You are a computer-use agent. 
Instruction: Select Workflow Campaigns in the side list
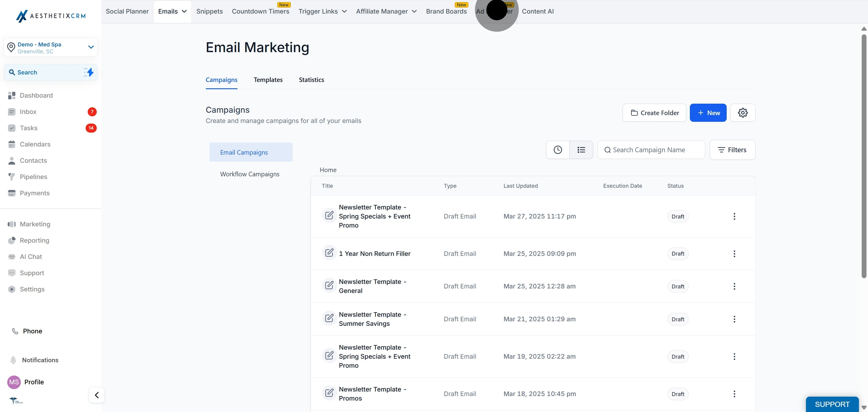click(249, 174)
